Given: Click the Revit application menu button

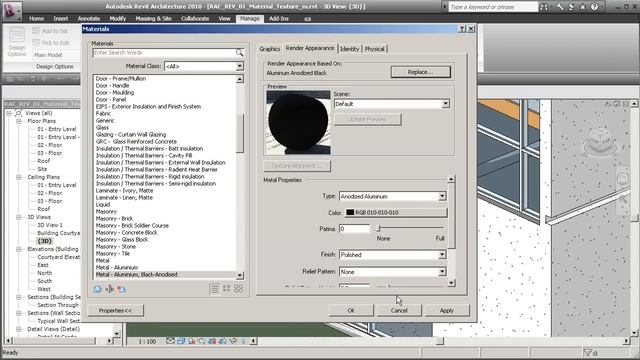Looking at the screenshot, I should click(x=11, y=10).
